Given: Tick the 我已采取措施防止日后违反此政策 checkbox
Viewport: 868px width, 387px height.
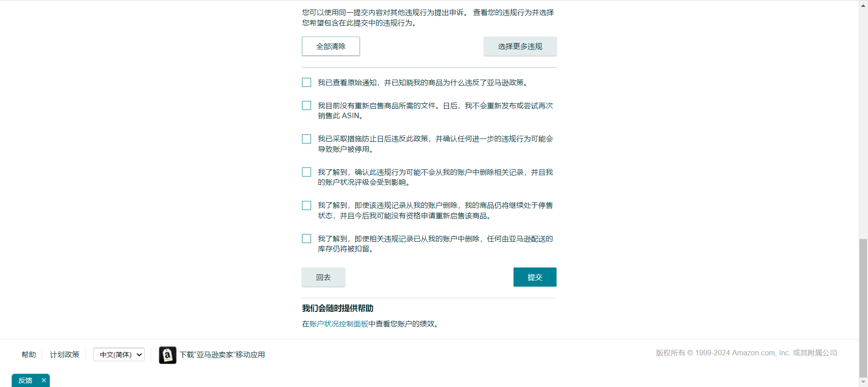Looking at the screenshot, I should [307, 139].
